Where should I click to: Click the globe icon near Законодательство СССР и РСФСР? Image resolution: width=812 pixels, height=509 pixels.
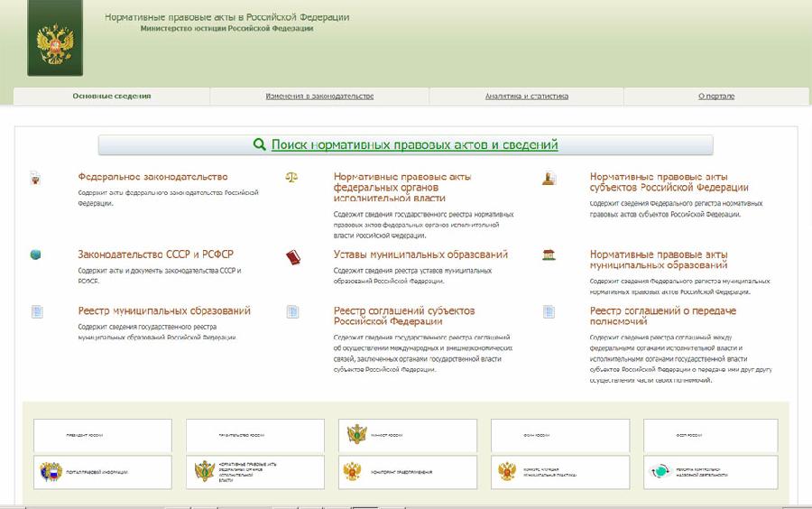pyautogui.click(x=35, y=255)
